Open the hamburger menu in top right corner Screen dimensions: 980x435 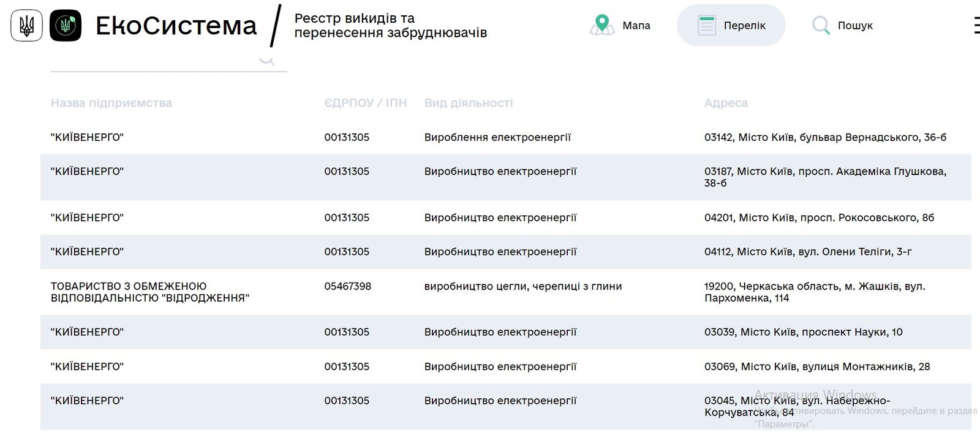click(976, 26)
